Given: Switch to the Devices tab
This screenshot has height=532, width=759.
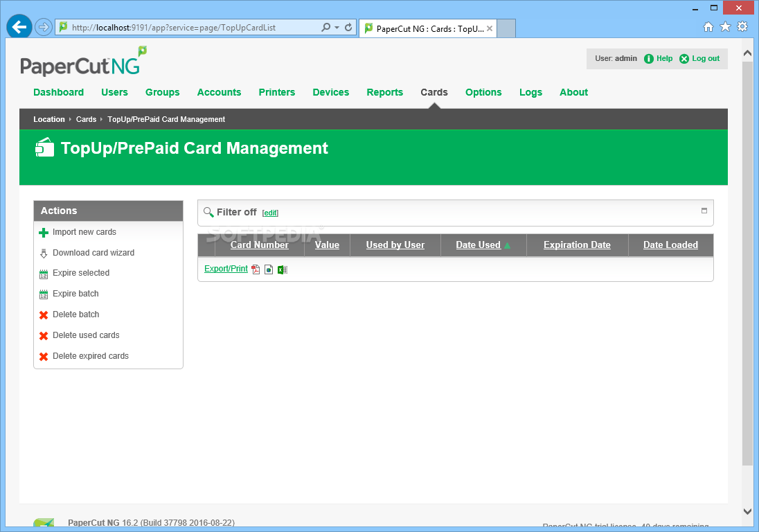Looking at the screenshot, I should [x=330, y=92].
